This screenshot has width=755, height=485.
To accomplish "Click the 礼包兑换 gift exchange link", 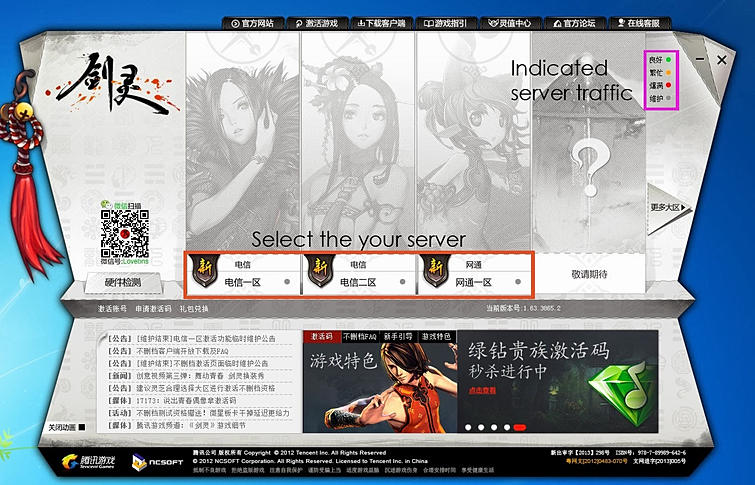I will tap(194, 309).
